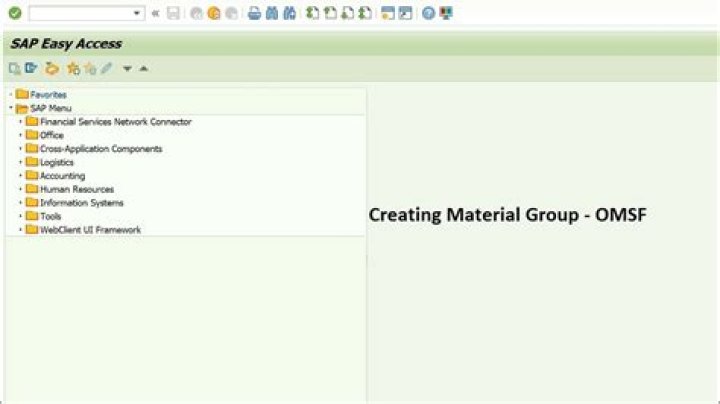This screenshot has width=720, height=404.
Task: Click the Print icon
Action: (x=254, y=14)
